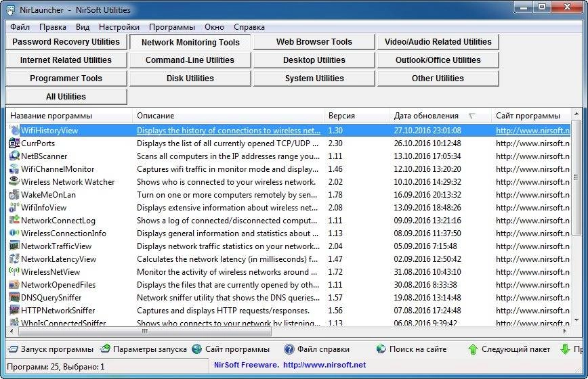Click the vertical scrollbar thumb
588x379 pixels.
tap(576, 177)
